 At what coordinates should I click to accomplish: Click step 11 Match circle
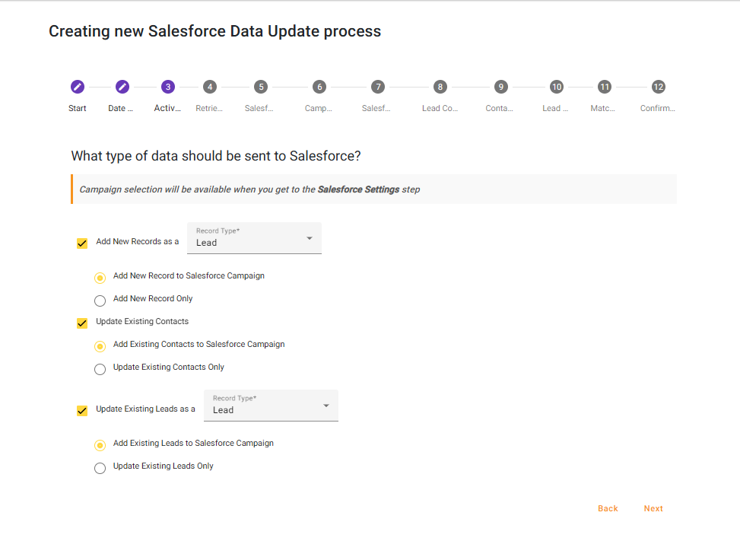click(x=604, y=87)
